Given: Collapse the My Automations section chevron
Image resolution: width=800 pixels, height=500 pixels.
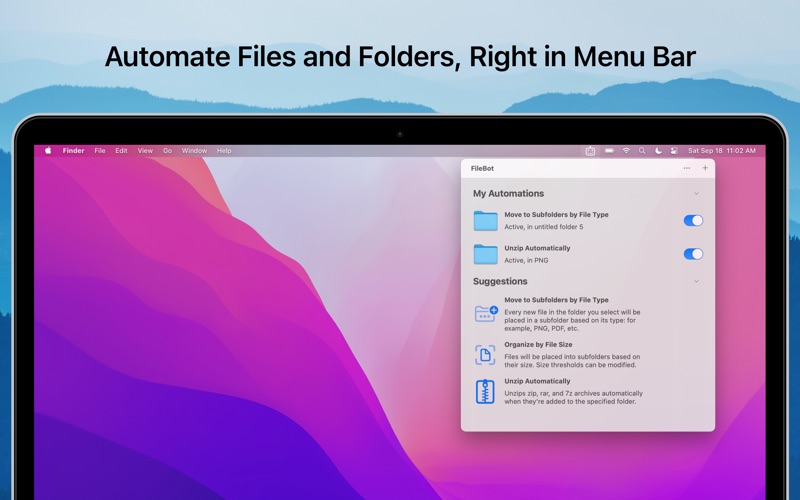Looking at the screenshot, I should [x=696, y=193].
